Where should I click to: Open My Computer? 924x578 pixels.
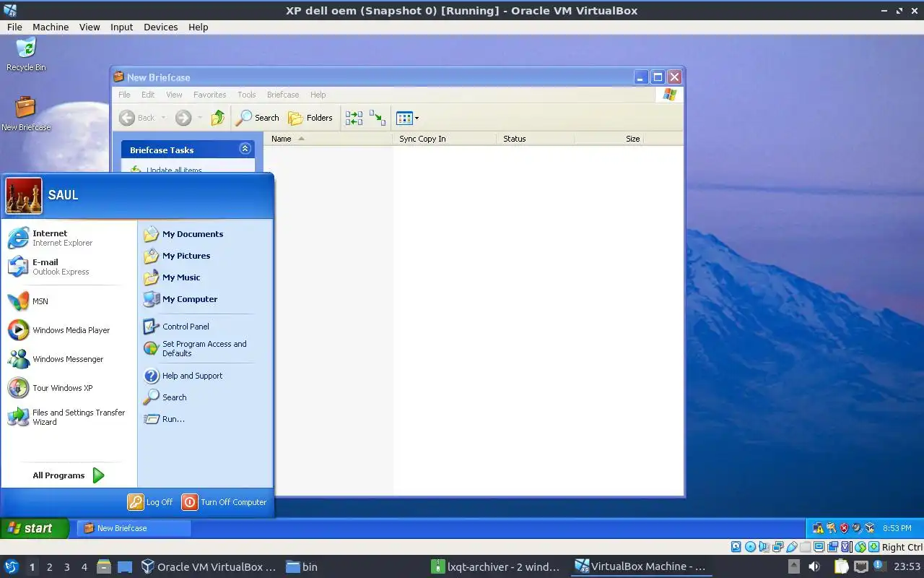click(x=205, y=299)
